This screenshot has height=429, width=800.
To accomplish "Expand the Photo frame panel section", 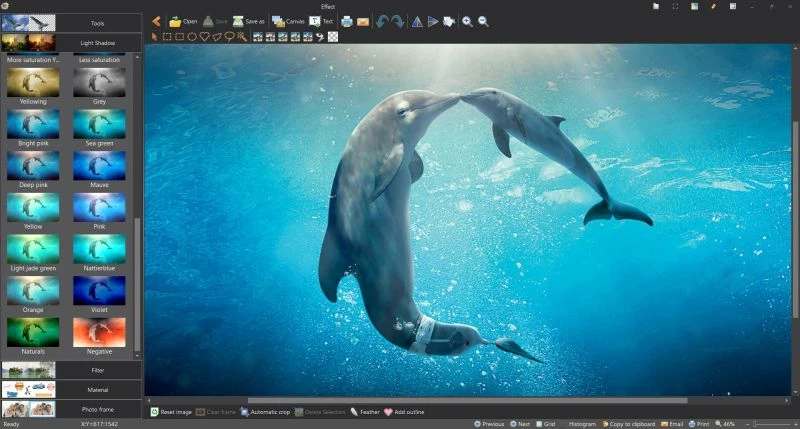I will tap(97, 410).
